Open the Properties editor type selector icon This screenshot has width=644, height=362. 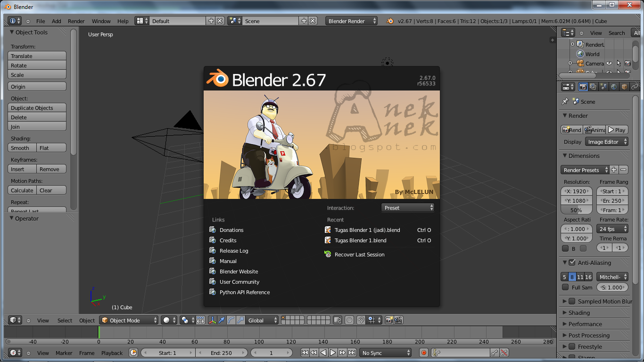pos(568,87)
